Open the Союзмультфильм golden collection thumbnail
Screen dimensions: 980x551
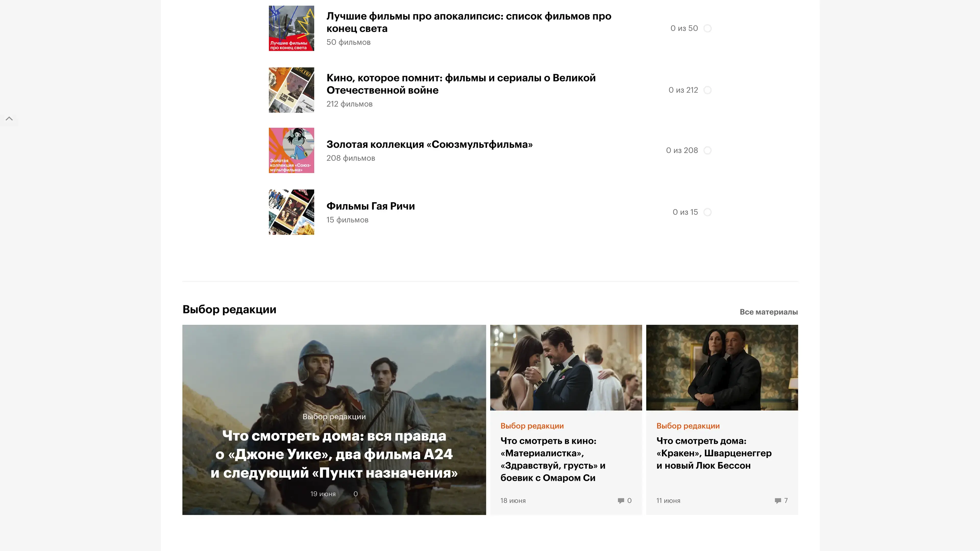pos(291,150)
